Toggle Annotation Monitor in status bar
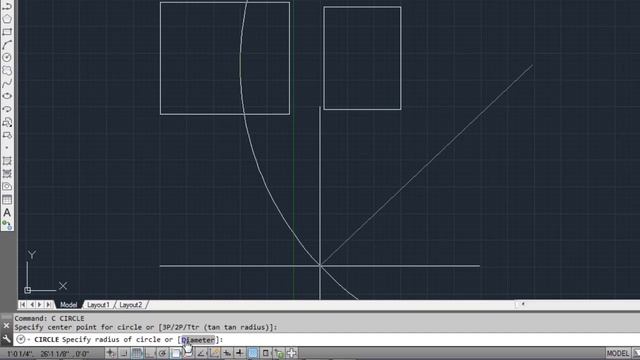 click(x=291, y=353)
